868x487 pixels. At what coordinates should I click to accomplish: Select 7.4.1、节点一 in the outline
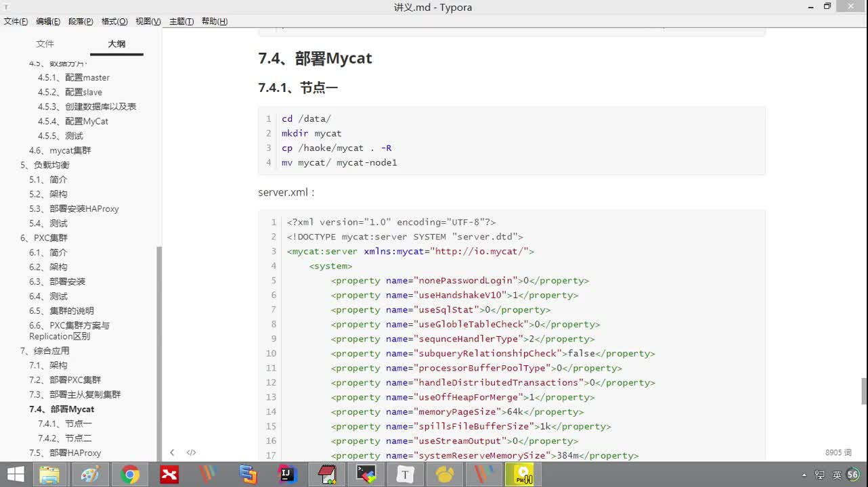pos(65,424)
